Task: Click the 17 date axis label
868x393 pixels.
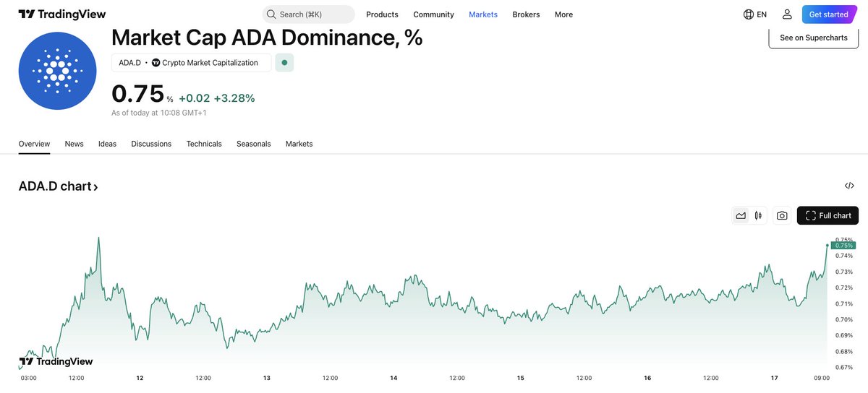Action: click(774, 378)
